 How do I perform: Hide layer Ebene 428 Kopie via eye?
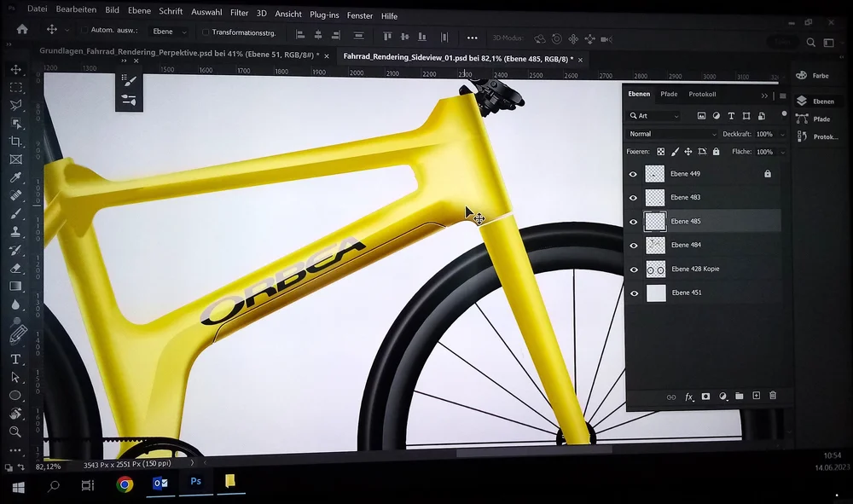coord(634,269)
